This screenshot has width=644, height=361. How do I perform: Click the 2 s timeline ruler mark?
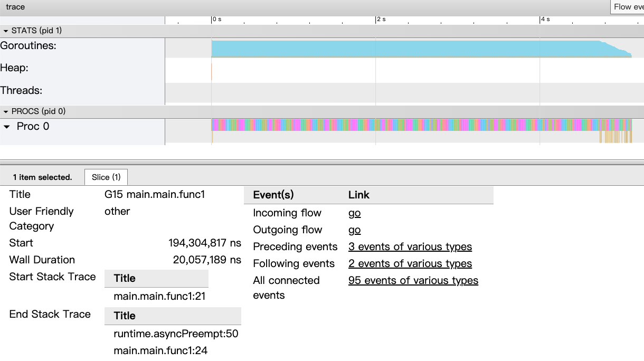point(381,19)
